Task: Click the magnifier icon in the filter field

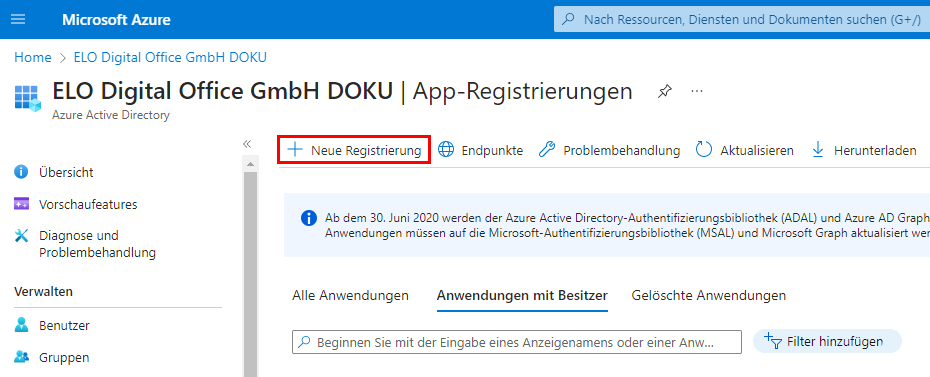Action: tap(304, 342)
